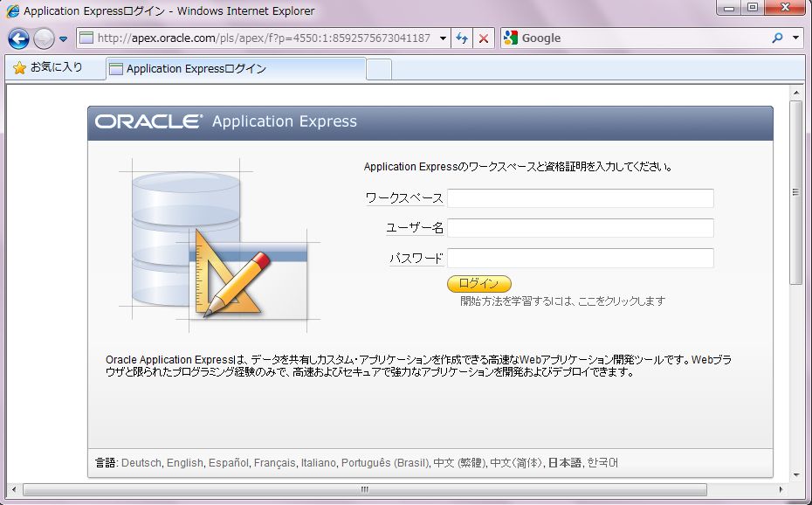Click the vertical scrollbar thumb

796,192
